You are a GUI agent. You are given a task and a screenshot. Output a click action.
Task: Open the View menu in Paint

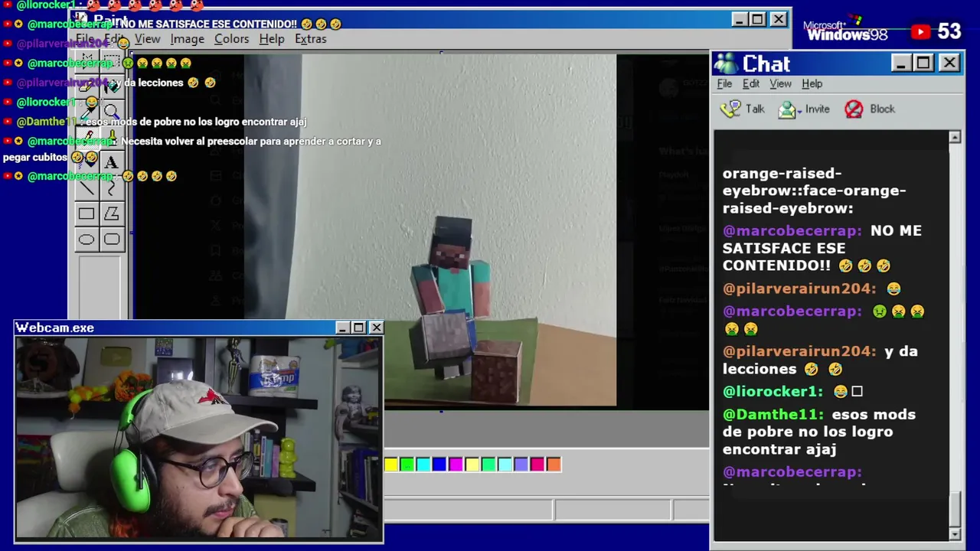point(147,39)
